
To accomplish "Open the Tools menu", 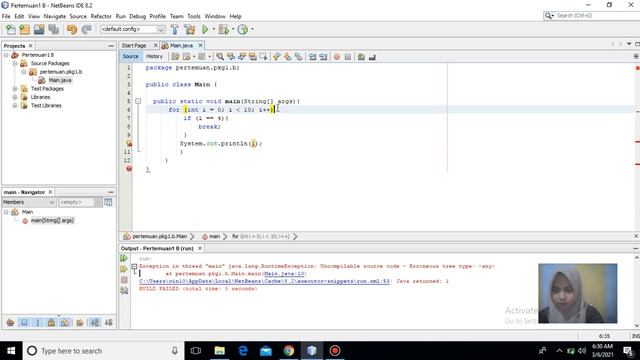I will [x=194, y=16].
